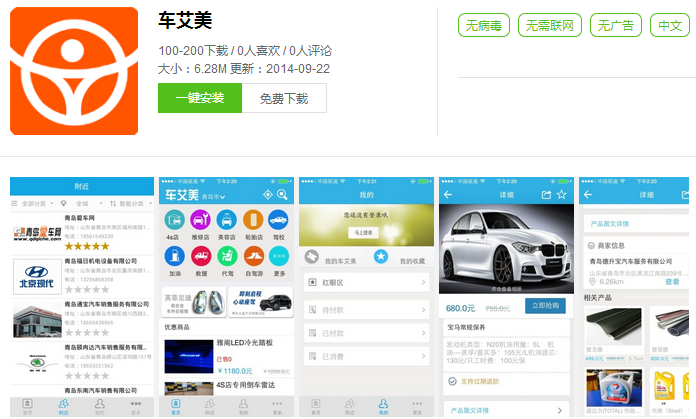Expand the 青岛市 city selector
This screenshot has width=696, height=419.
click(214, 197)
